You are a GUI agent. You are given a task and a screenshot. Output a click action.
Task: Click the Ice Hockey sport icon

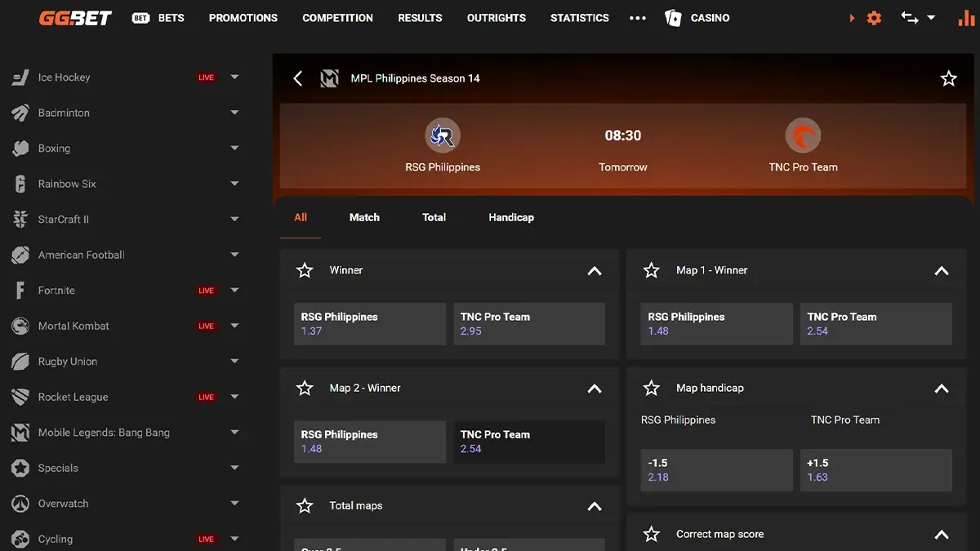point(20,78)
